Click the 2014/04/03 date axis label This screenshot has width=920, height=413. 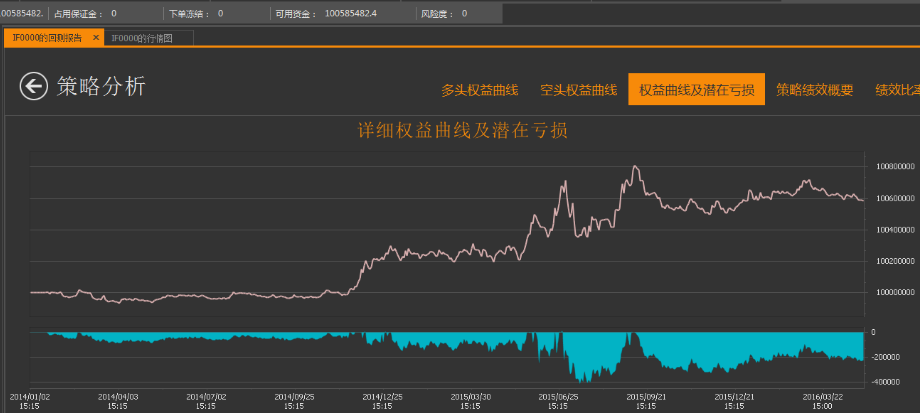117,401
